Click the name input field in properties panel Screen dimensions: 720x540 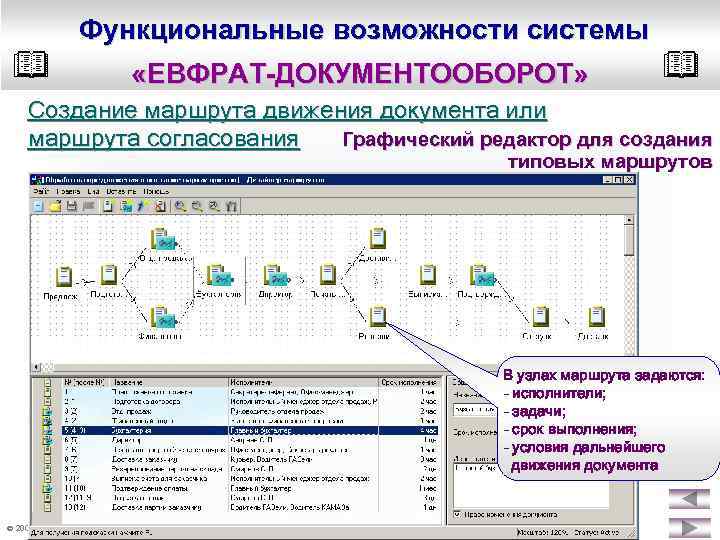coord(475,410)
